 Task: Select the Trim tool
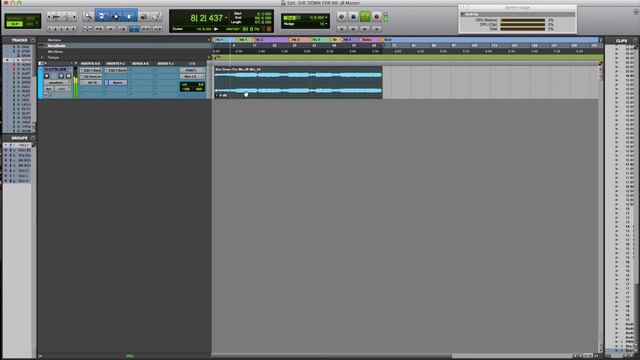point(102,17)
